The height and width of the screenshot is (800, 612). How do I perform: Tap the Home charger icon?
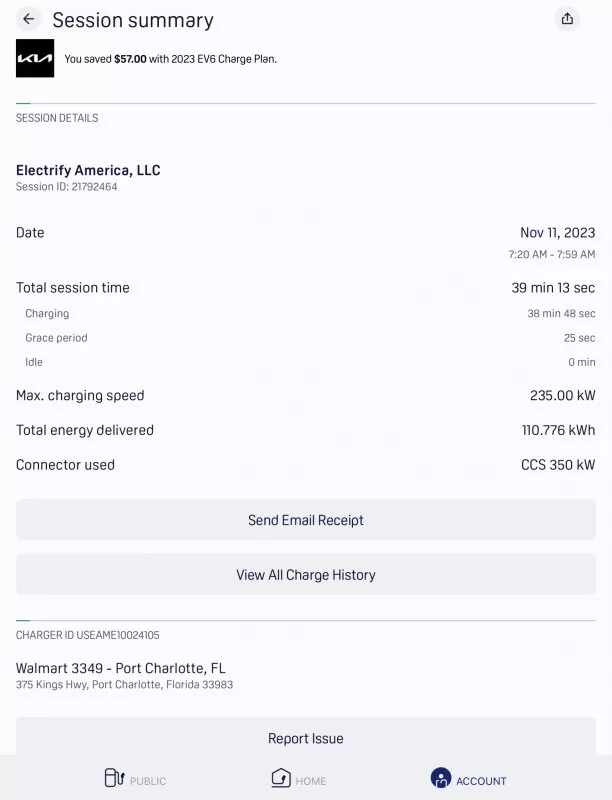coord(281,778)
